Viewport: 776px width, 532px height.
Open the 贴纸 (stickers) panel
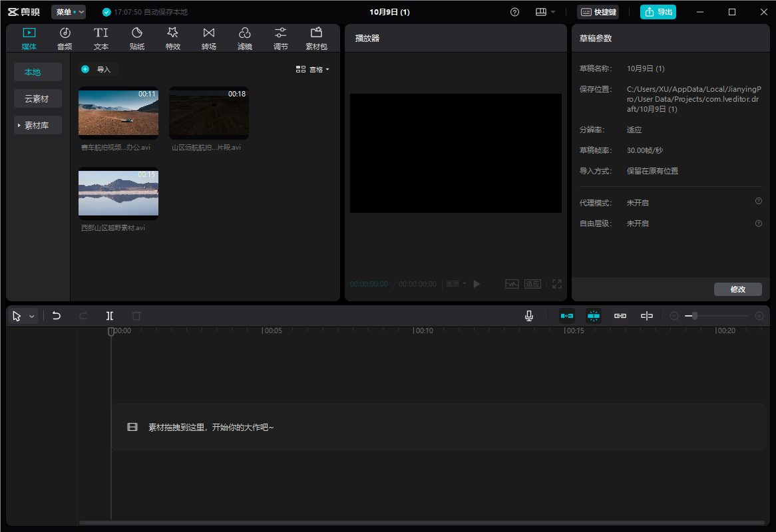[137, 38]
